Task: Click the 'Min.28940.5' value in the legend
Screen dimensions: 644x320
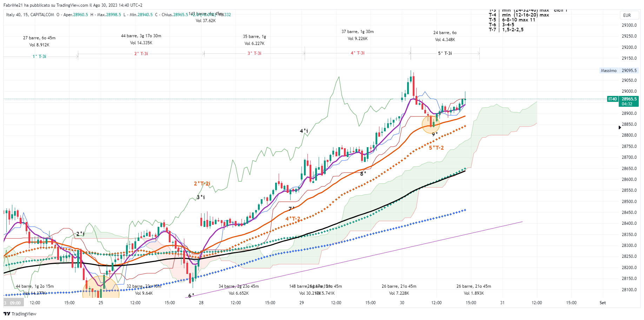Action: 141,15
